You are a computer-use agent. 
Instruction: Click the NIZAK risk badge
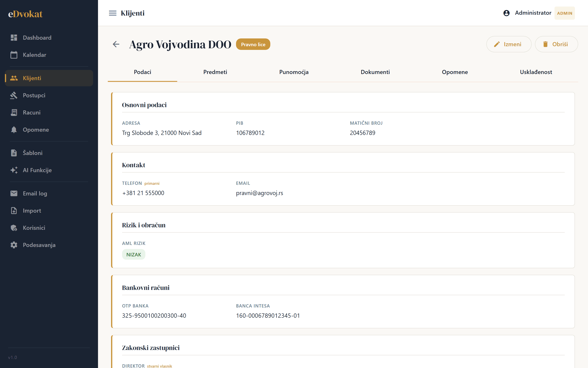pyautogui.click(x=134, y=255)
